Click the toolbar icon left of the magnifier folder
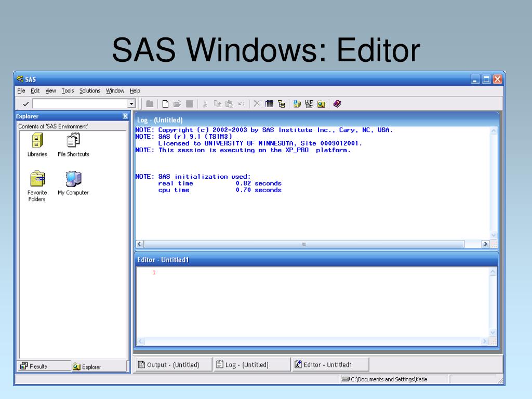 tap(309, 104)
